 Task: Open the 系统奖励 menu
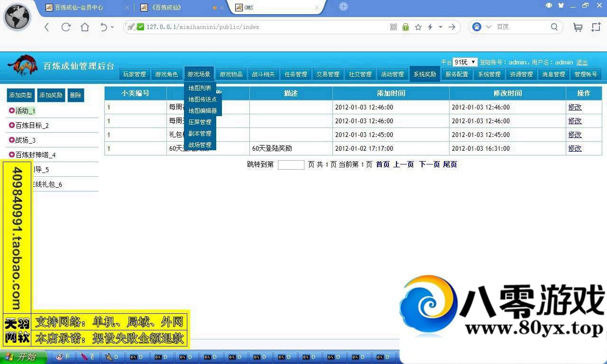(424, 74)
